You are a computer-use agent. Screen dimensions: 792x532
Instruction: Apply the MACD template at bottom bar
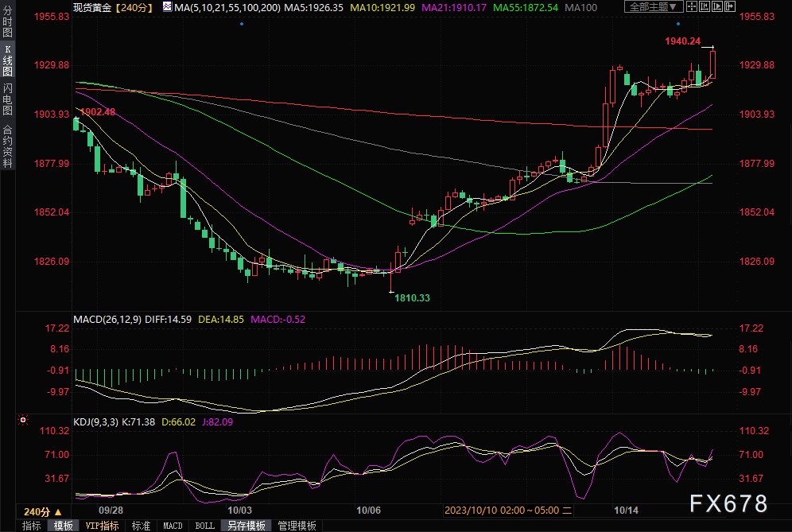click(173, 526)
